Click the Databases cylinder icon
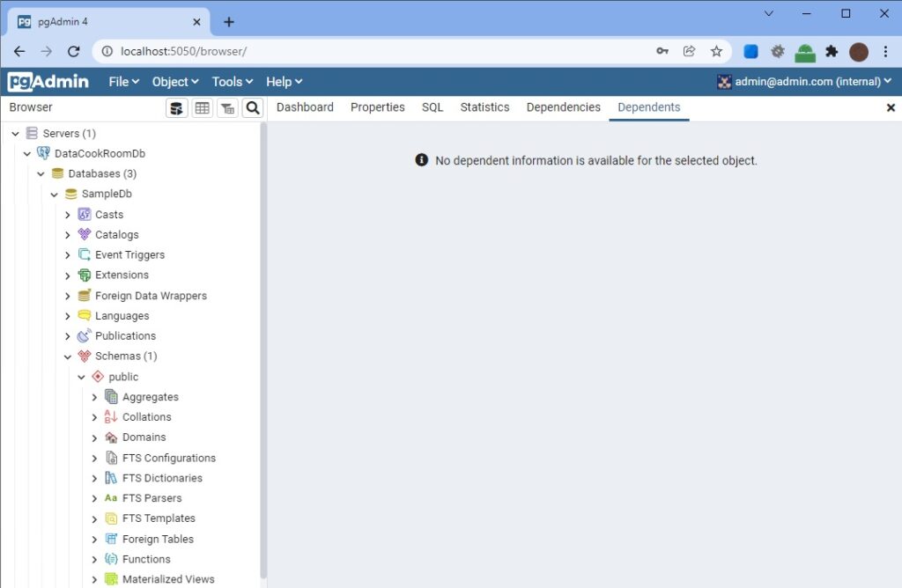Image resolution: width=902 pixels, height=588 pixels. 57,173
